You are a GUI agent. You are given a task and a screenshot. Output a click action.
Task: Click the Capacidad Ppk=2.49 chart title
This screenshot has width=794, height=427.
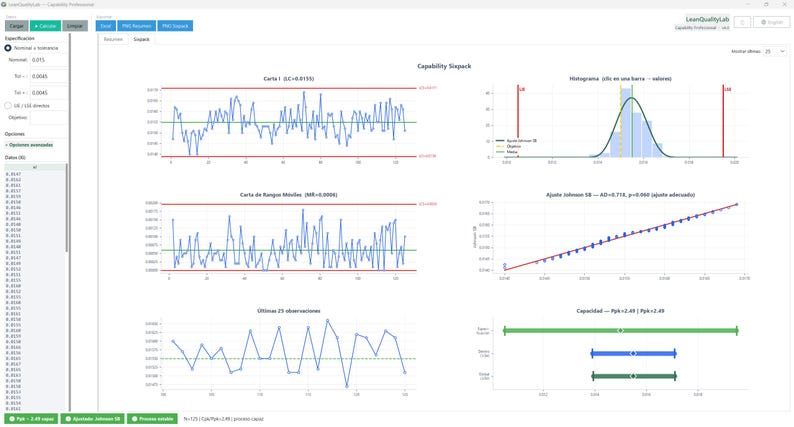[x=620, y=311]
